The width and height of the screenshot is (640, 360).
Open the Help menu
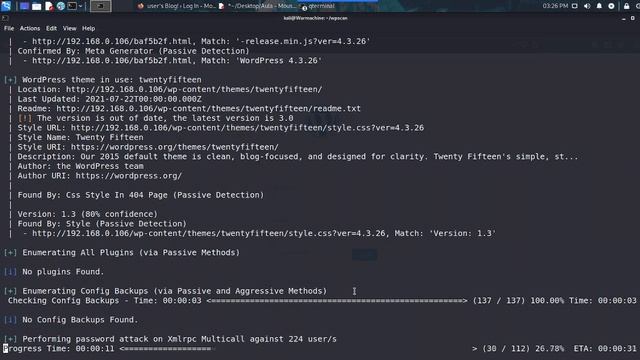coord(88,29)
